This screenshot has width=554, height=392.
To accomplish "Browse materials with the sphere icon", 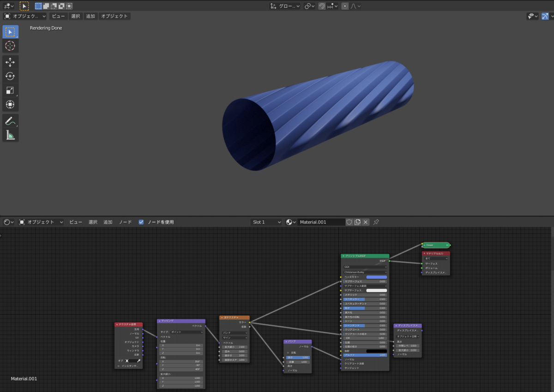I will click(291, 222).
